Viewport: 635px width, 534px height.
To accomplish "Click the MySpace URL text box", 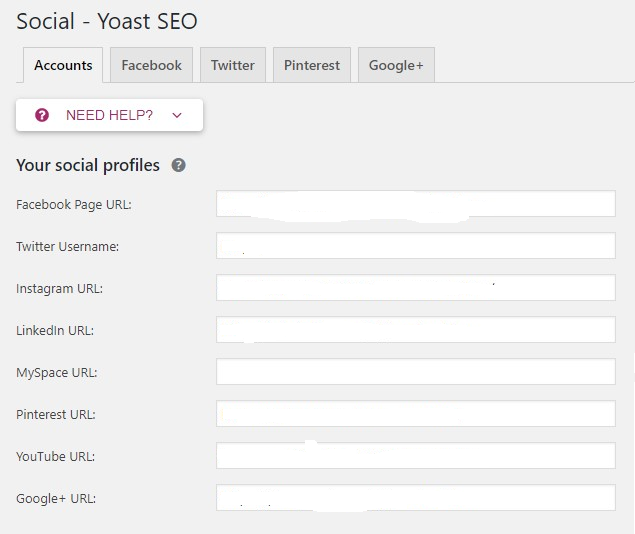I will pyautogui.click(x=416, y=372).
